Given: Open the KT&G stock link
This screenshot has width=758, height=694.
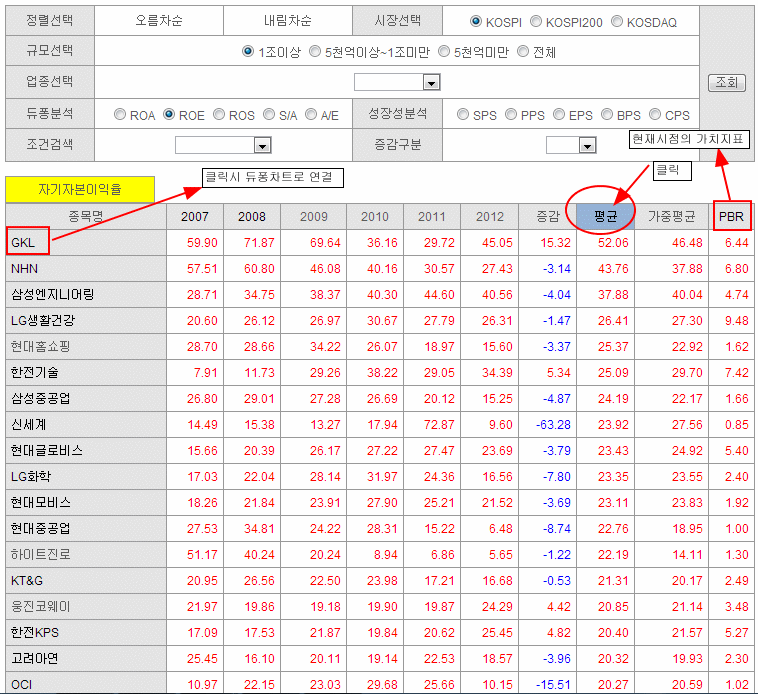Looking at the screenshot, I should coord(27,580).
